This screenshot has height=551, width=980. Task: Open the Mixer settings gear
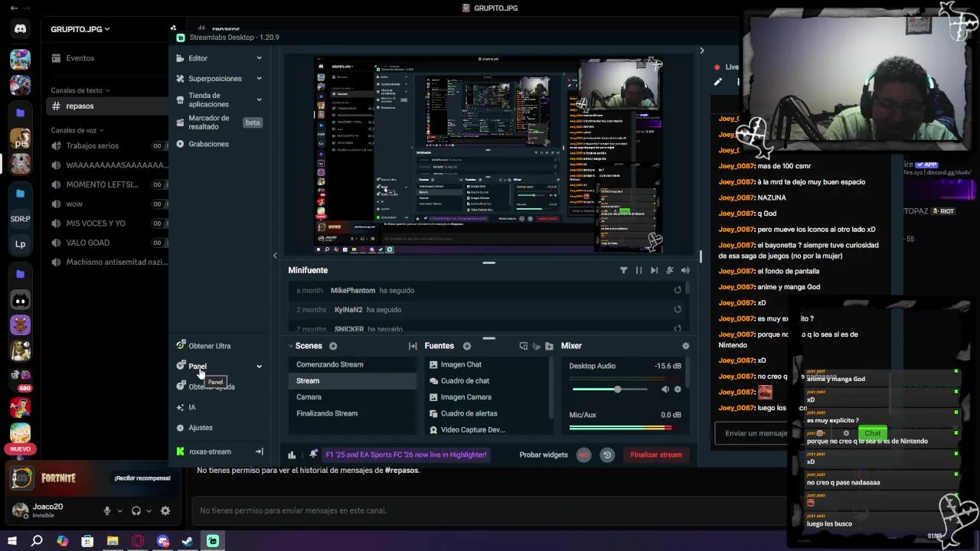(685, 346)
